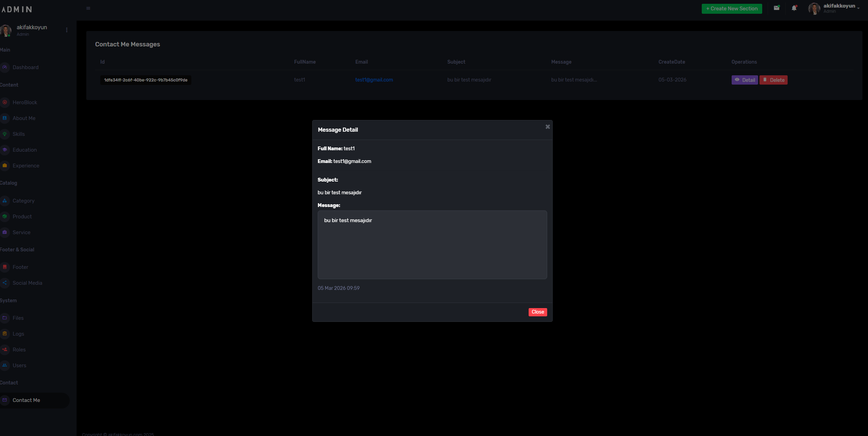This screenshot has height=436, width=868.
Task: Select the Social Media share icon
Action: 5,283
